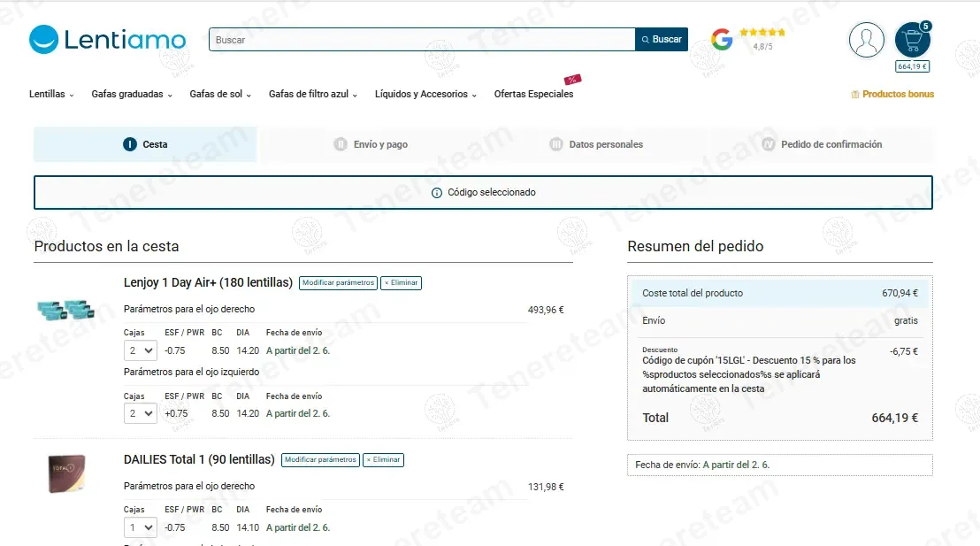
Task: Click the Total 664,19 € amount
Action: (895, 418)
